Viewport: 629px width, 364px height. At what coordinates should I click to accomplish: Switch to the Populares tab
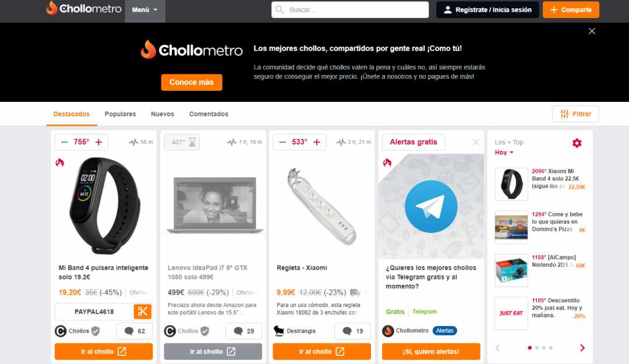pyautogui.click(x=121, y=114)
